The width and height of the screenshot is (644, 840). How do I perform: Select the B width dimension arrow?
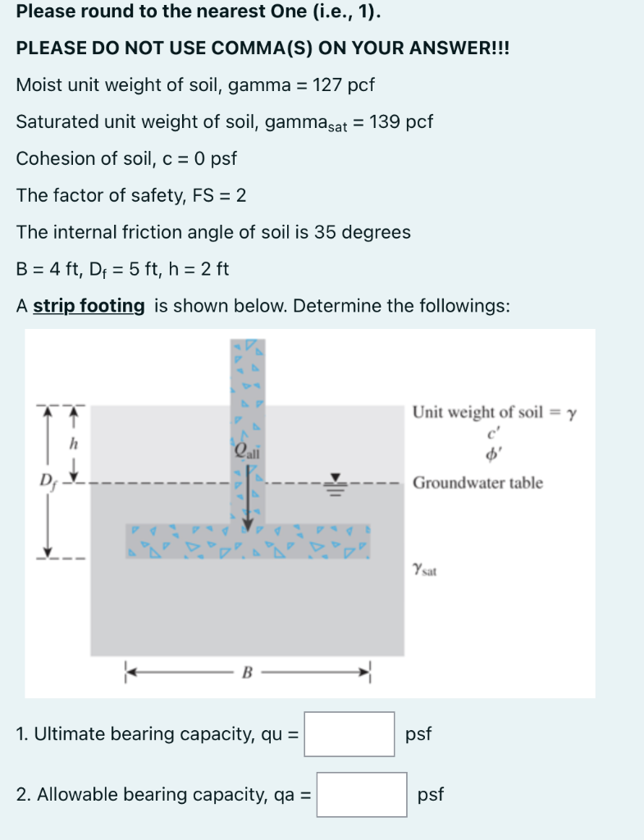click(246, 672)
